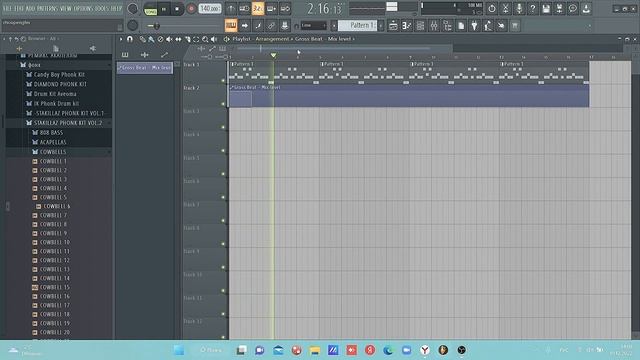Click the Pause/Play button

164,9
